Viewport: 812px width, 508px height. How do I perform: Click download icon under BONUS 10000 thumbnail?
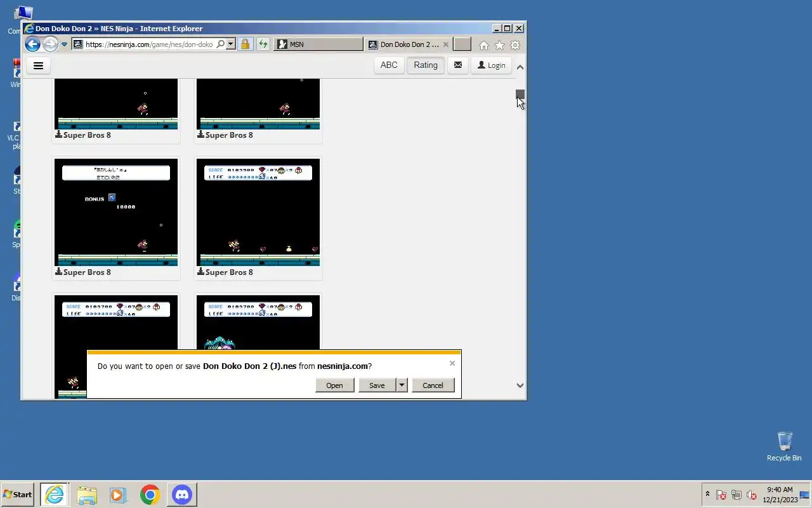(58, 272)
